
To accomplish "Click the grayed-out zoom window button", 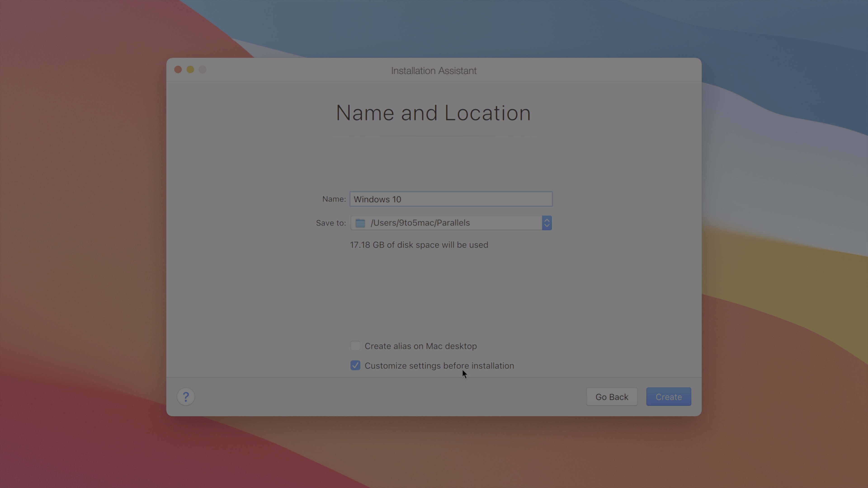I will [x=203, y=70].
